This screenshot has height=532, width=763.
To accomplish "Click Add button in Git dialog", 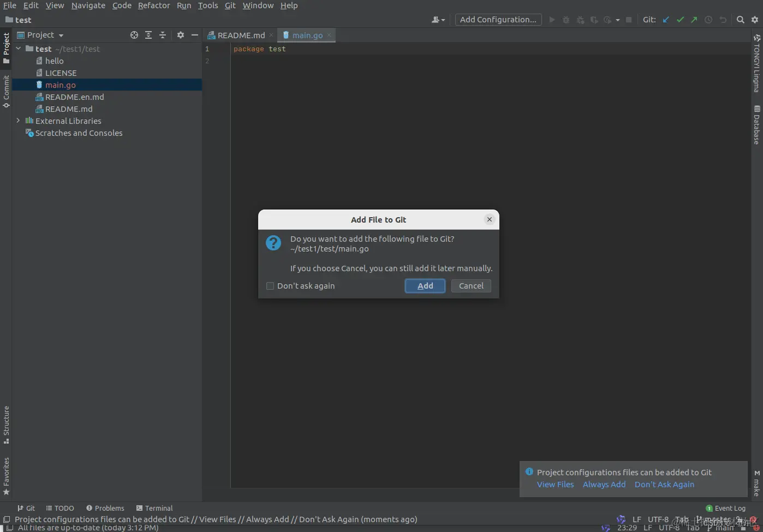I will (x=425, y=286).
